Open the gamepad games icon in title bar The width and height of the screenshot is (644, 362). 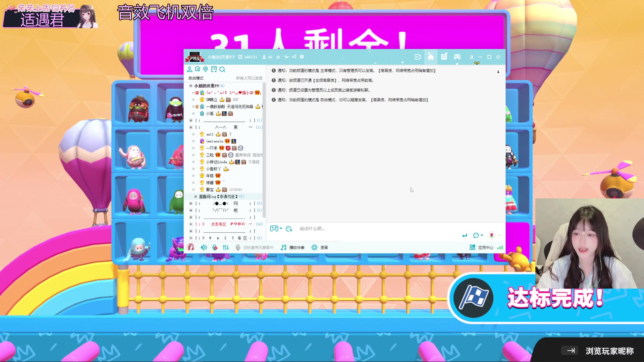click(x=457, y=57)
